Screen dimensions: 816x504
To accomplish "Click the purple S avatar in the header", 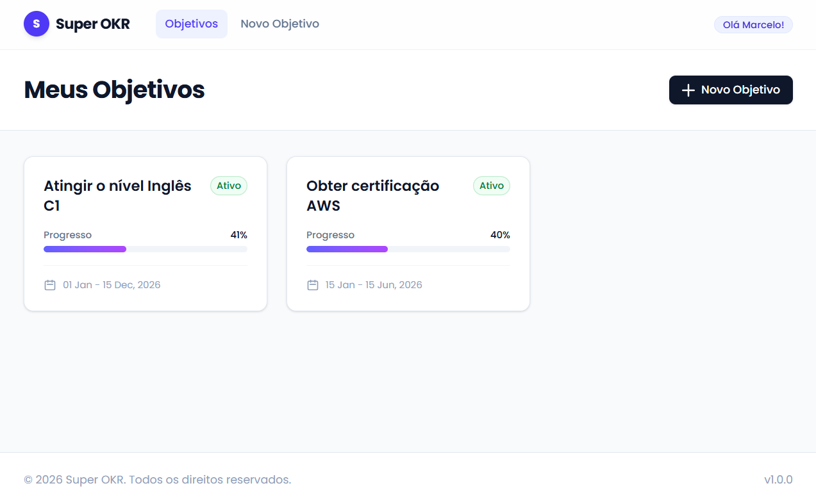I will click(x=37, y=24).
